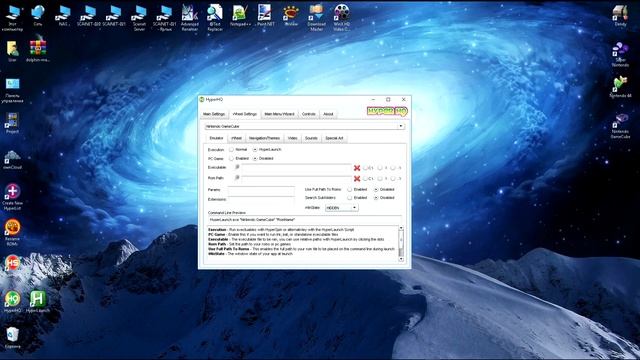Open the WinX HD Video Converter shortcut
Screen dimensions: 640x360
[x=342, y=18]
